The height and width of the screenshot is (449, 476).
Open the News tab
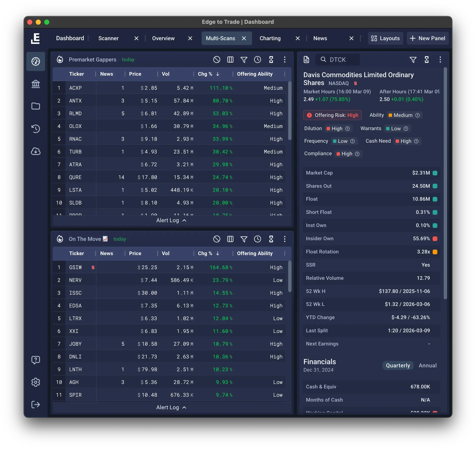pos(320,38)
